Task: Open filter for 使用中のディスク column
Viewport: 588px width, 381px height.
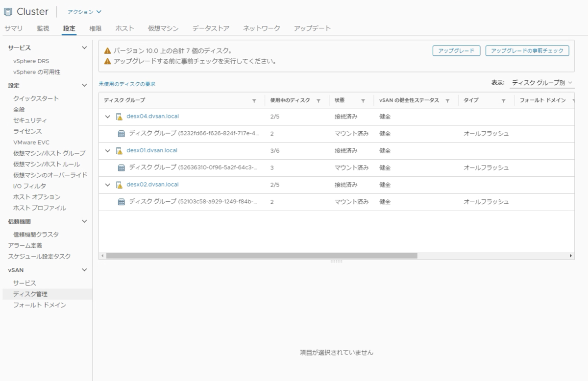Action: pos(318,100)
